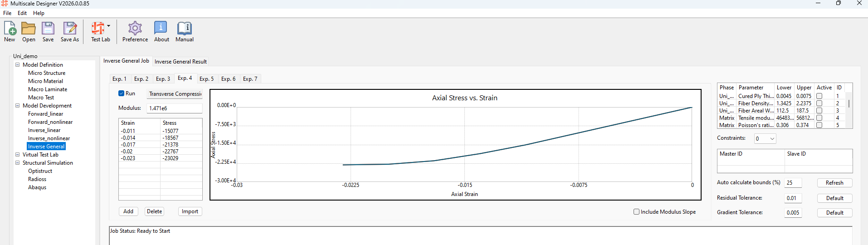Click the About info icon
This screenshot has height=245, width=868.
click(x=161, y=29)
